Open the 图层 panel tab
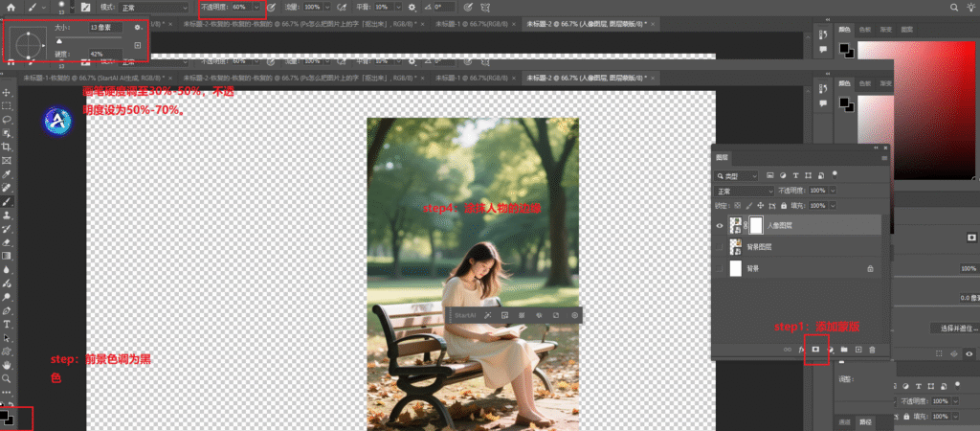This screenshot has height=431, width=980. [x=723, y=156]
